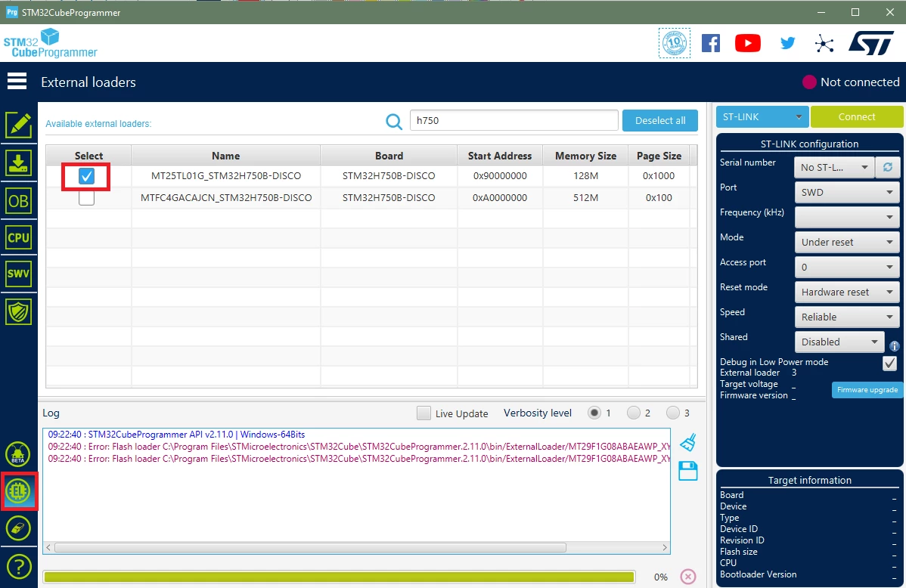The height and width of the screenshot is (588, 906).
Task: Select the MTFC4GACAJCN_STM32H750B-DISCO name cell
Action: click(x=226, y=197)
